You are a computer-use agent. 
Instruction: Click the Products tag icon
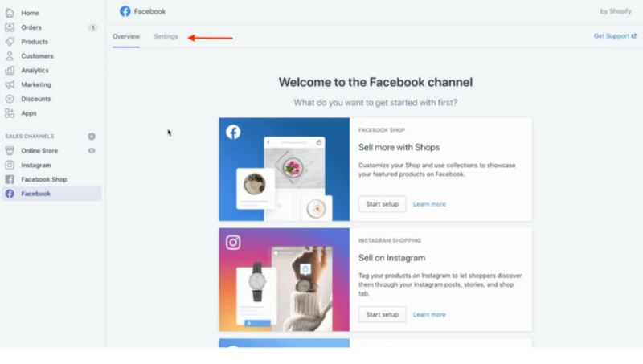click(x=10, y=42)
